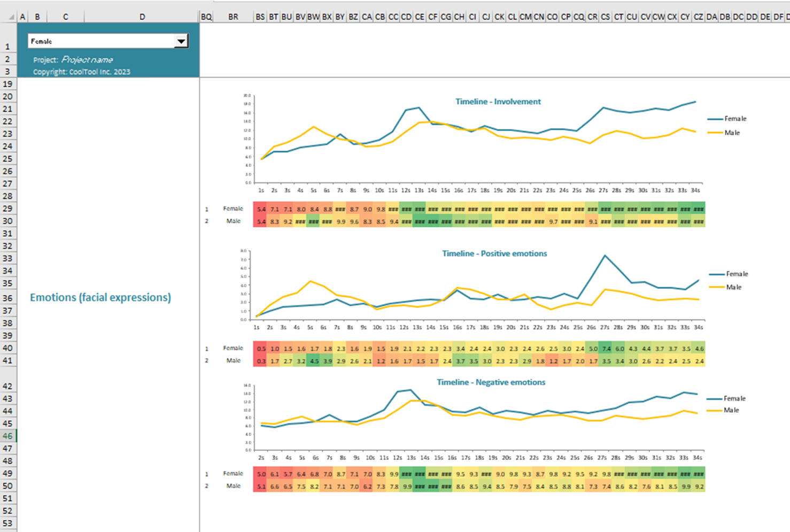Image resolution: width=790 pixels, height=532 pixels.
Task: Select column BR header
Action: [233, 17]
